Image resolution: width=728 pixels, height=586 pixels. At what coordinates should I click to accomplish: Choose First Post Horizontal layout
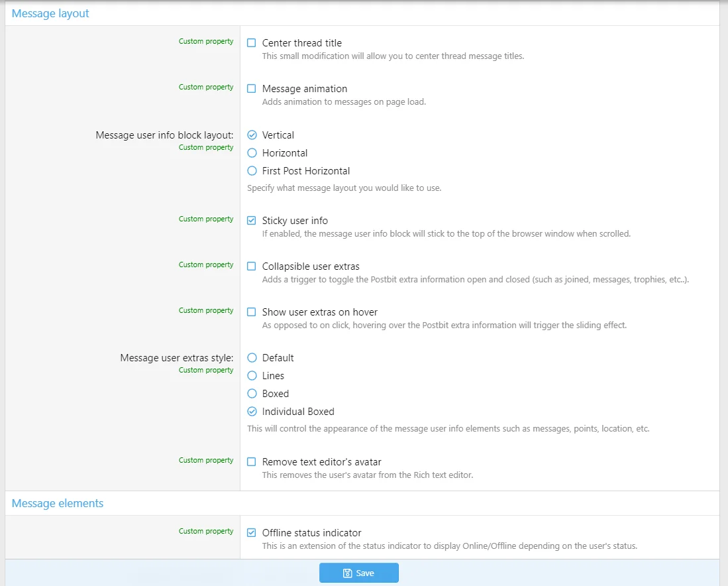click(x=252, y=171)
